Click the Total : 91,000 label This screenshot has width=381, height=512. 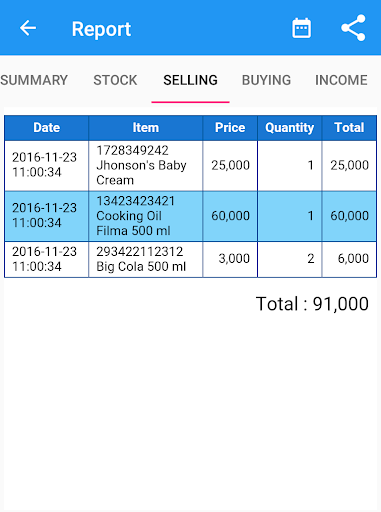pyautogui.click(x=312, y=304)
